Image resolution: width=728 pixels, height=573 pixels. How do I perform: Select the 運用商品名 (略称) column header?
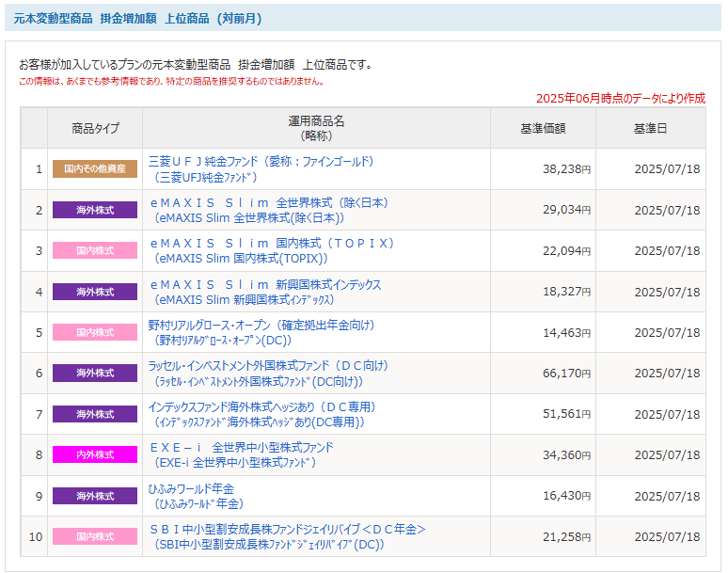pos(316,128)
